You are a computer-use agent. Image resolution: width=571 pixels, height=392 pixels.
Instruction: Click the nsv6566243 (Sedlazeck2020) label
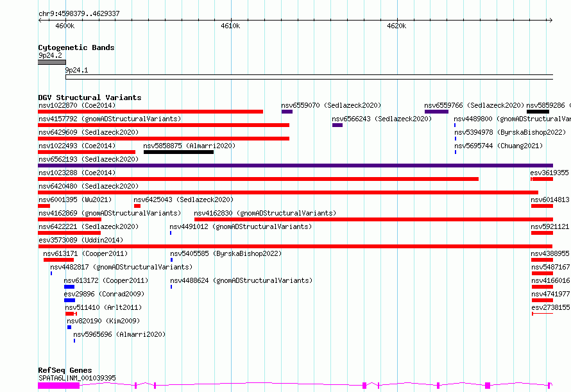[x=382, y=119]
